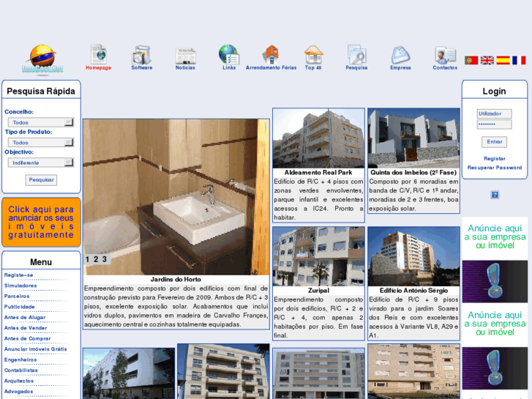Show slide 3 of Jardins do Horto
Viewport: 532px width, 399px height.
tap(105, 259)
